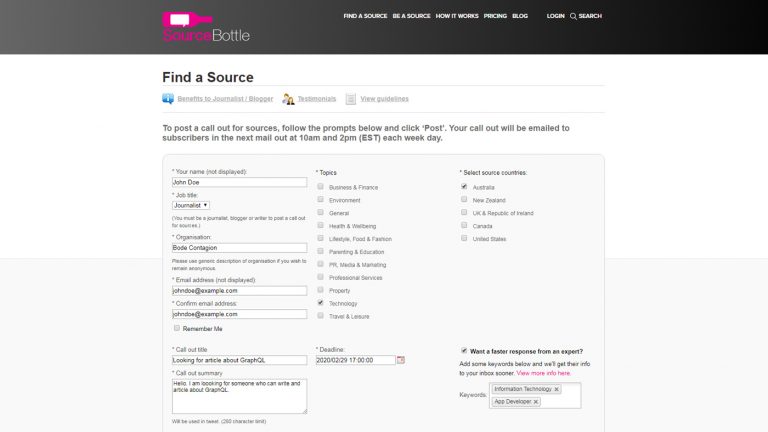Click the View guidelines document icon
The width and height of the screenshot is (768, 432).
[x=351, y=99]
